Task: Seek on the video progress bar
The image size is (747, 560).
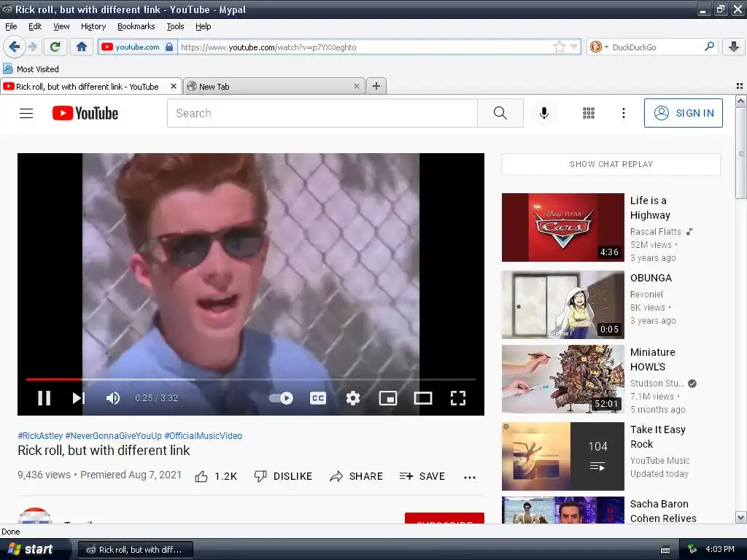Action: pos(251,379)
